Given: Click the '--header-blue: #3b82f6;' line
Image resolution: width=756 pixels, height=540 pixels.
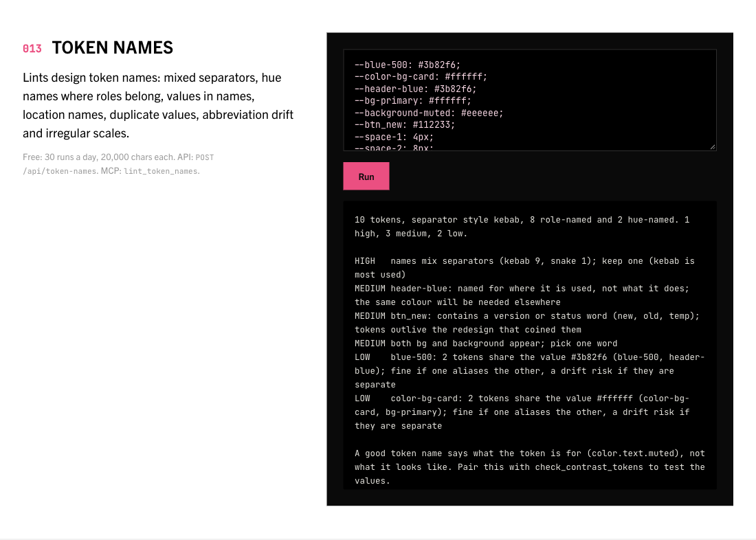Looking at the screenshot, I should (x=415, y=89).
